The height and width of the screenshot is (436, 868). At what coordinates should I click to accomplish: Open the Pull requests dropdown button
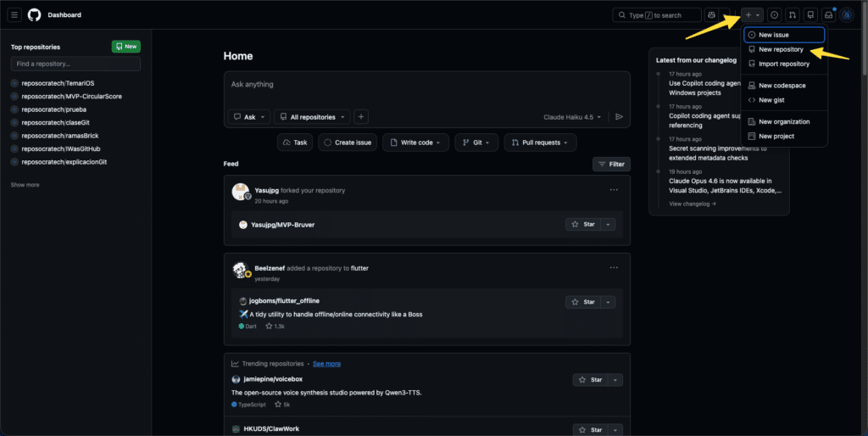(540, 143)
